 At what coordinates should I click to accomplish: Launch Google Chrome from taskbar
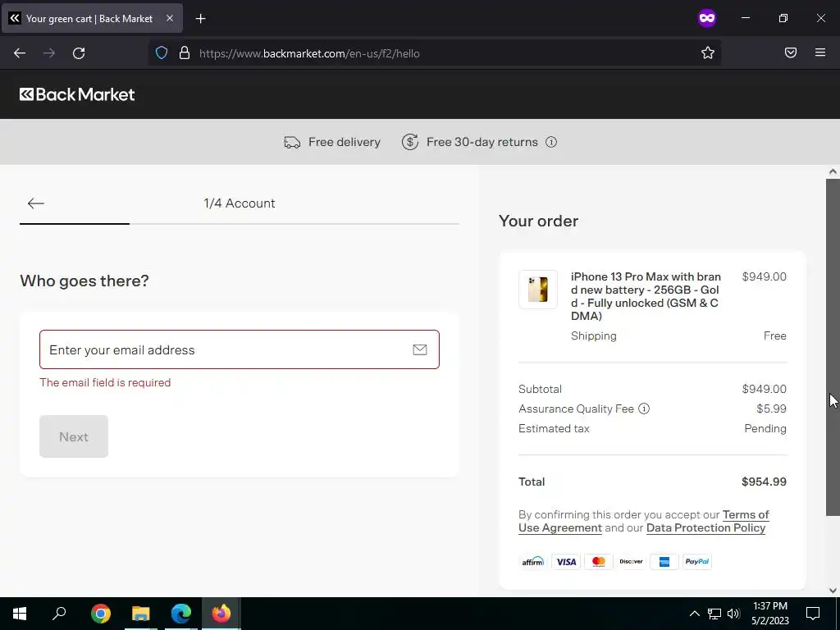101,614
